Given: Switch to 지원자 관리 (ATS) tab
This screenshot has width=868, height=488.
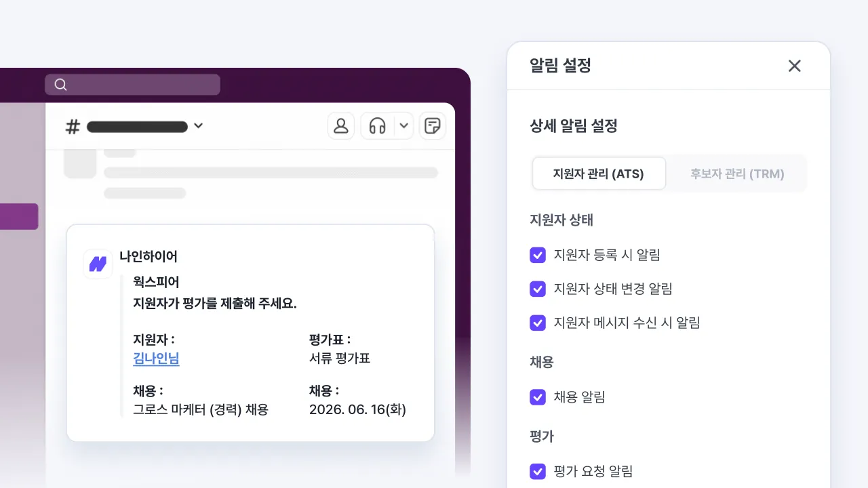Looking at the screenshot, I should (599, 174).
